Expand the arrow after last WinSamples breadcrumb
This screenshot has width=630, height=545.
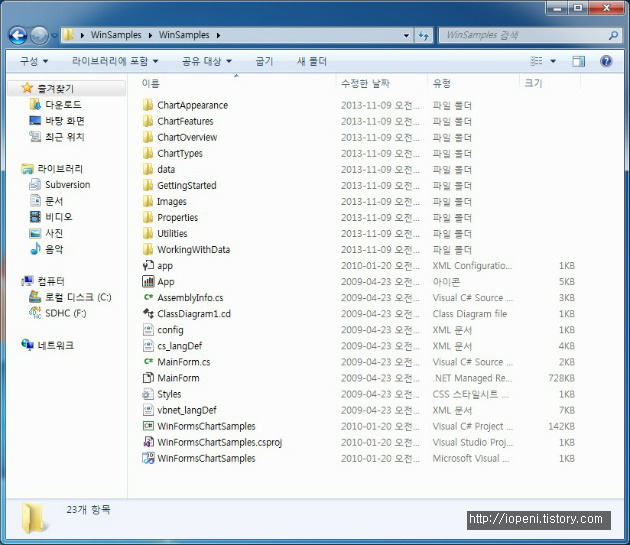219,35
